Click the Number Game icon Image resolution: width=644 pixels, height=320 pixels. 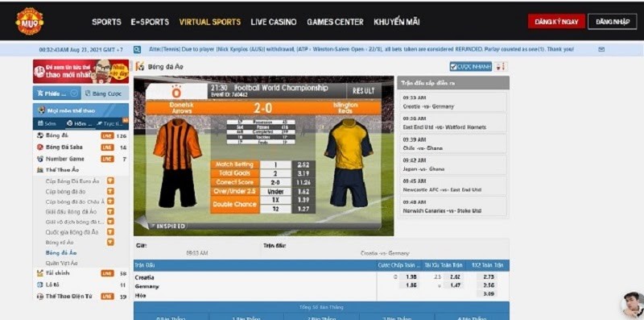(x=39, y=159)
